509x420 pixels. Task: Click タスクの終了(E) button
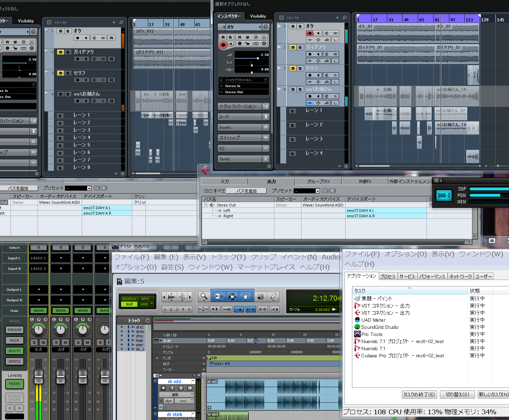coord(419,395)
